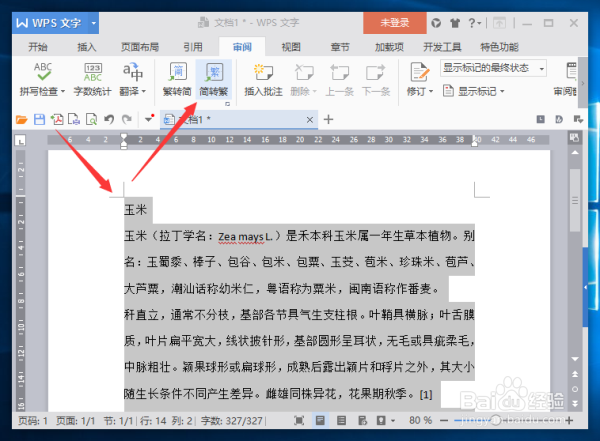The width and height of the screenshot is (600, 441).
Task: Export to PDF icon in quick toolbar
Action: (x=57, y=120)
